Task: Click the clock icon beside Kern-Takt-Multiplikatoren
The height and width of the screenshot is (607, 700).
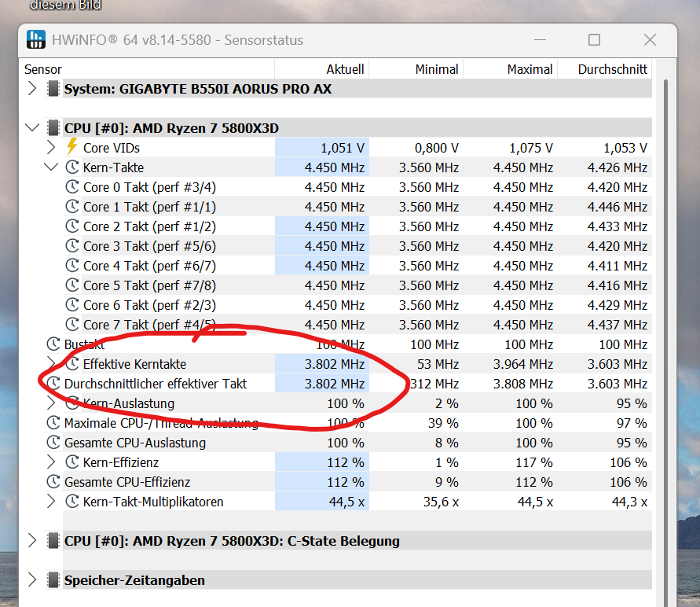Action: click(x=71, y=501)
